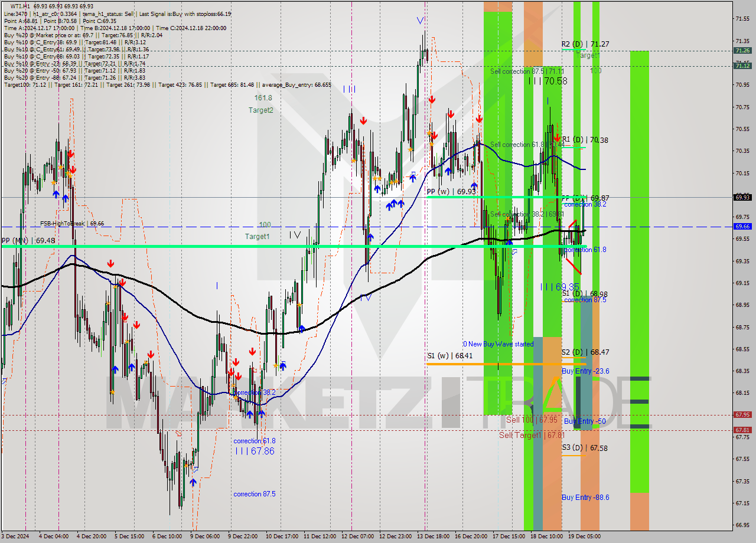Click the III 70.58 wave label
Image resolution: width=756 pixels, height=543 pixels.
[x=548, y=81]
